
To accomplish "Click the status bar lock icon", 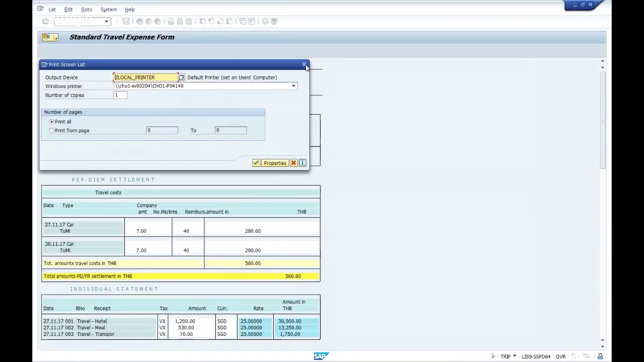I will click(x=600, y=356).
